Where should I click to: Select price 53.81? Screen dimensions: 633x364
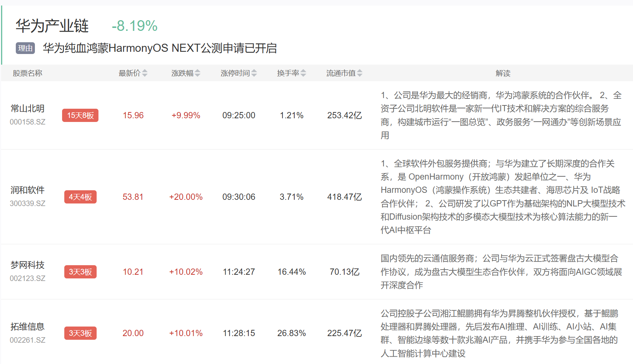pyautogui.click(x=133, y=197)
